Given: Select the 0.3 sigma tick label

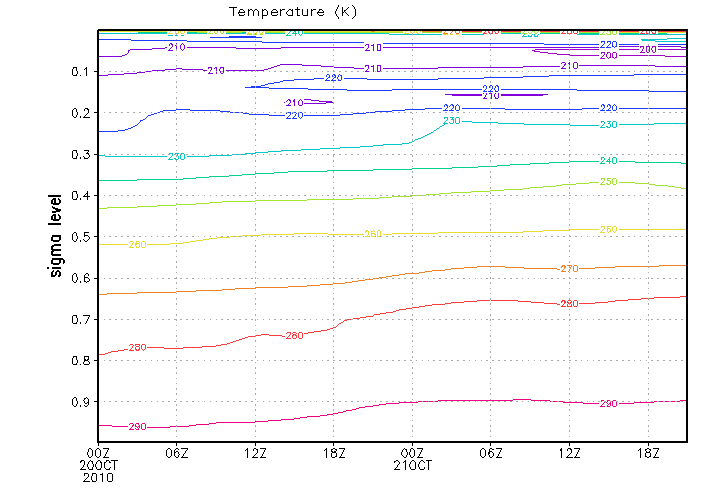Looking at the screenshot, I should (x=81, y=155).
